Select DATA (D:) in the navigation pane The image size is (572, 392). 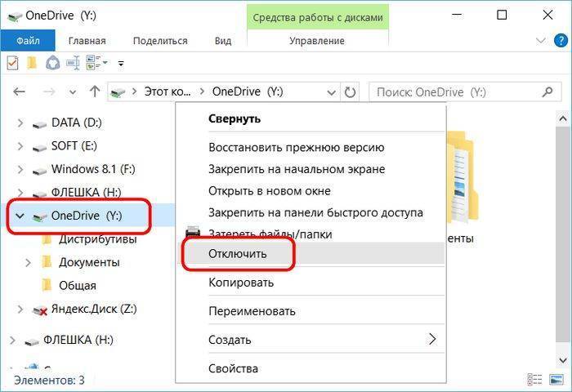[x=77, y=122]
